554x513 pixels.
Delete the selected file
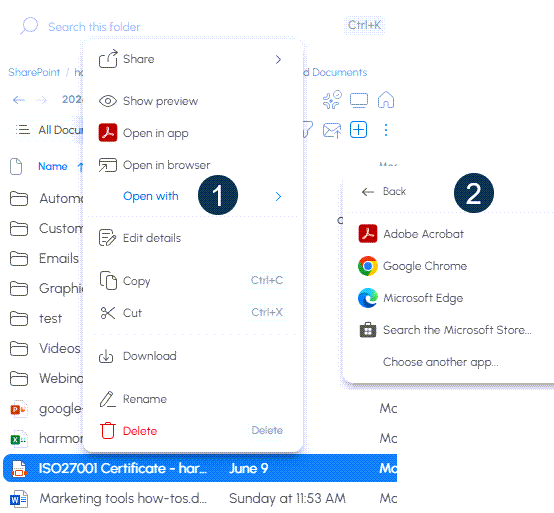193,431
